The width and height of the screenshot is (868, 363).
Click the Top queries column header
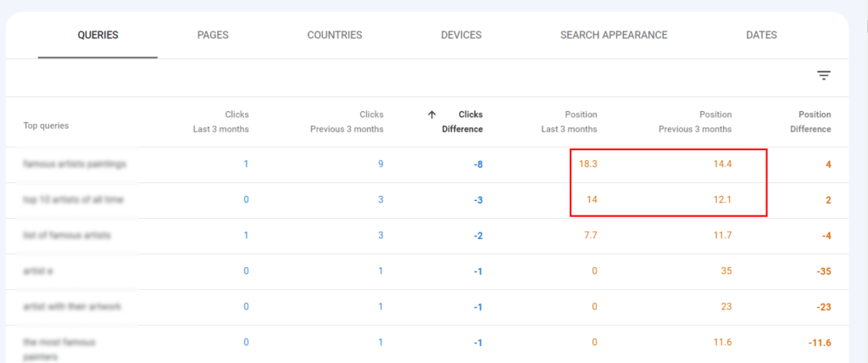tap(46, 126)
